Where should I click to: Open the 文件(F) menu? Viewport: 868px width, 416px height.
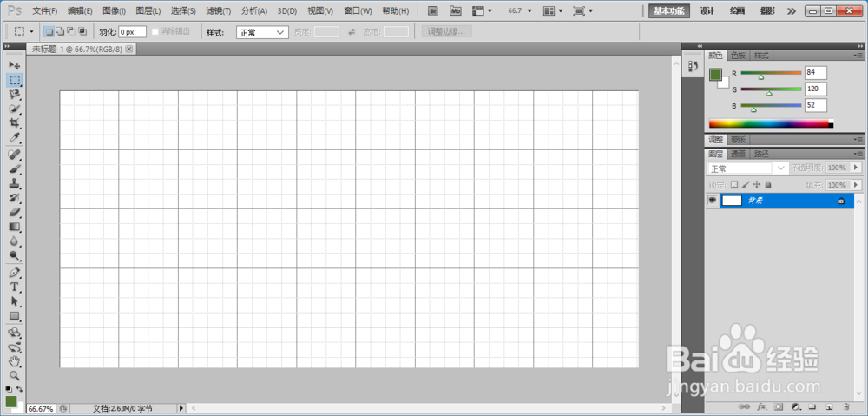pyautogui.click(x=45, y=11)
